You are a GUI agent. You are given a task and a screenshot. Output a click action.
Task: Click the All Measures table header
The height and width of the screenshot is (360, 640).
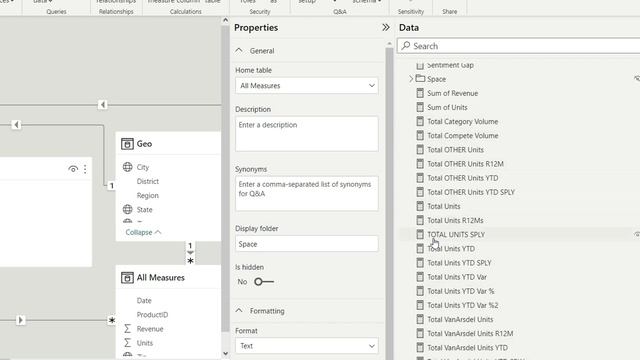pyautogui.click(x=169, y=278)
